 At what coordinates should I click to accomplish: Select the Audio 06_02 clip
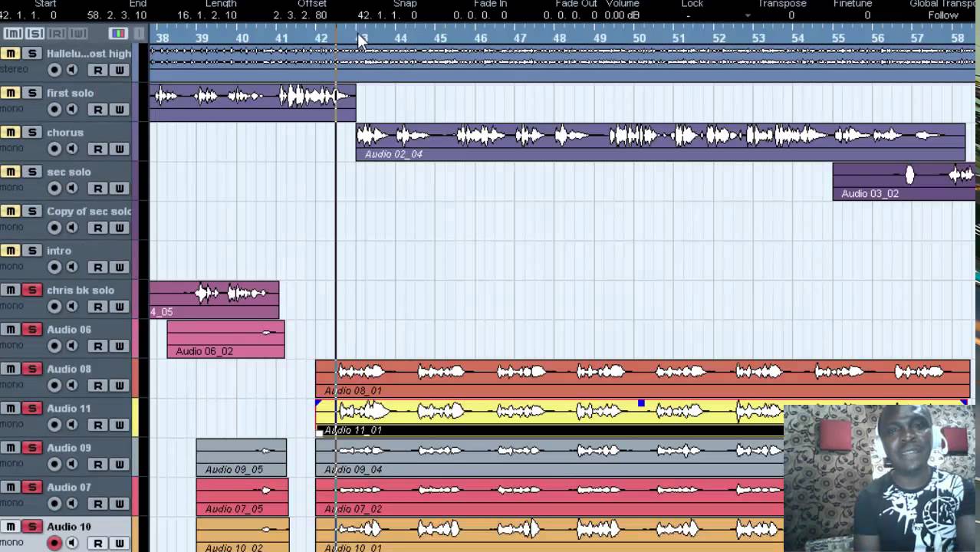click(225, 340)
